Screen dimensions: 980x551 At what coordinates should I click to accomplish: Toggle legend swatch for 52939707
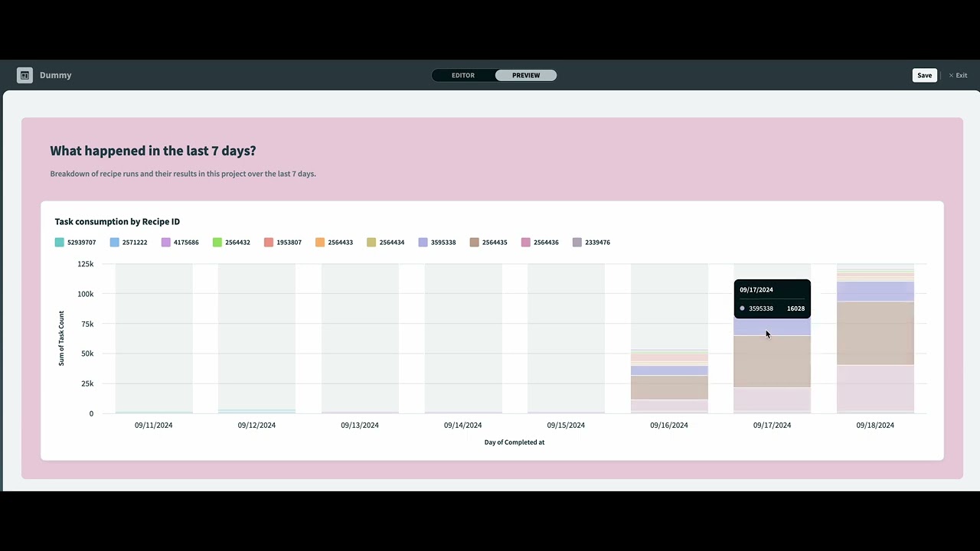60,243
